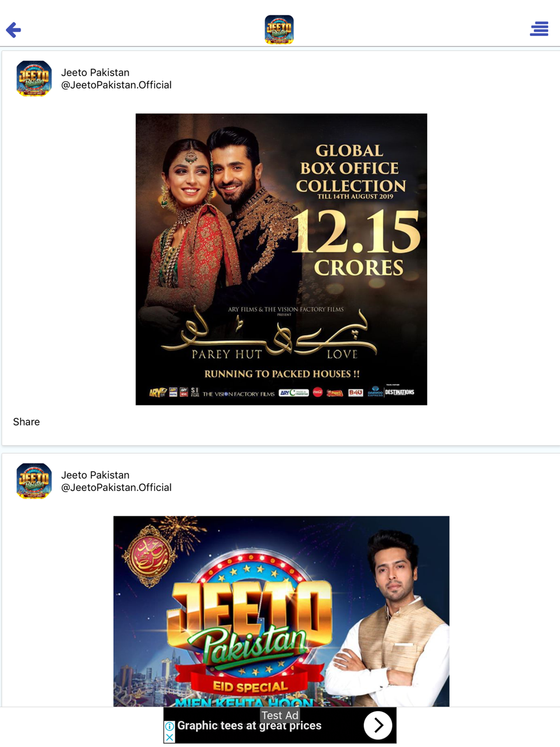Click the ad info icon

pyautogui.click(x=170, y=726)
